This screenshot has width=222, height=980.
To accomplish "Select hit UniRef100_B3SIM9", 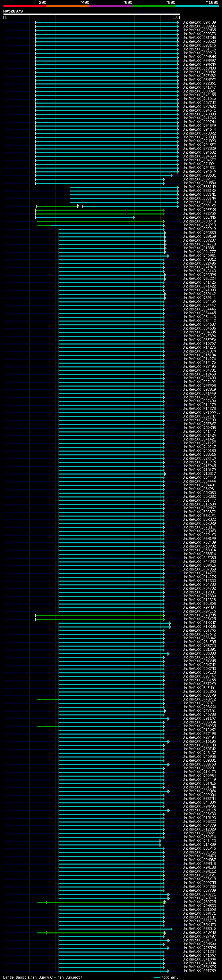I will click(199, 187).
